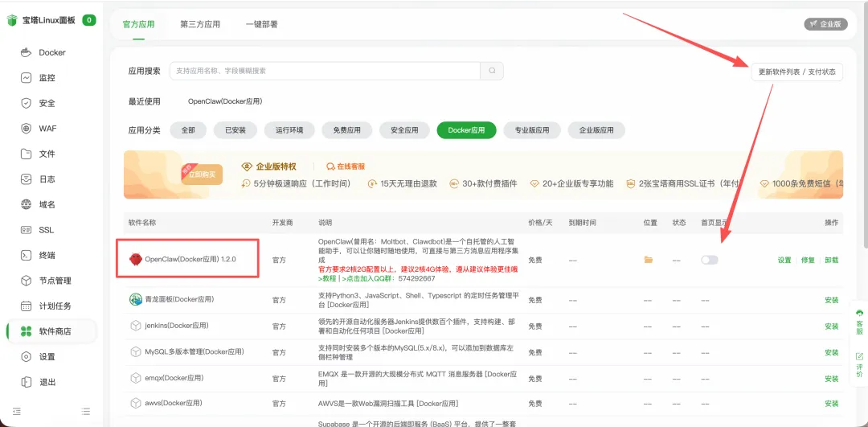
Task: Click OpenClaw 卸载 uninstall link
Action: coord(832,260)
